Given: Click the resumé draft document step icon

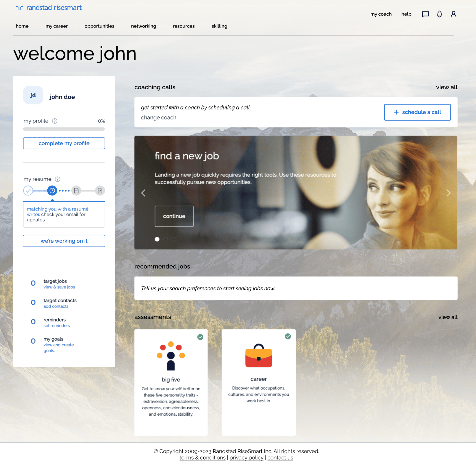Looking at the screenshot, I should pos(76,190).
